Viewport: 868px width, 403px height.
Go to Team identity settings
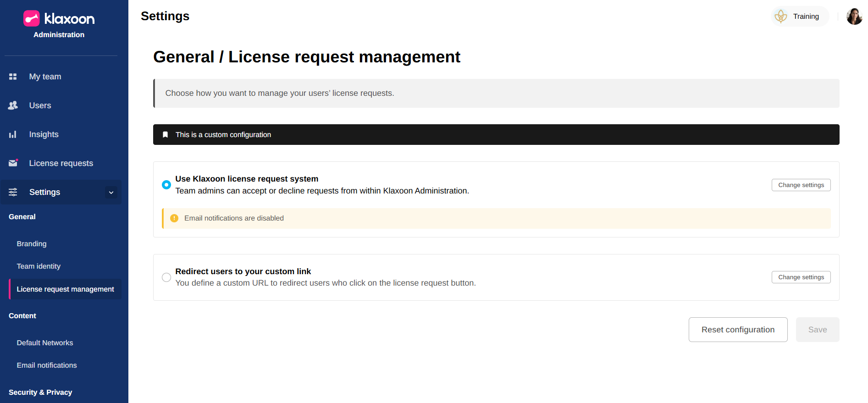39,266
